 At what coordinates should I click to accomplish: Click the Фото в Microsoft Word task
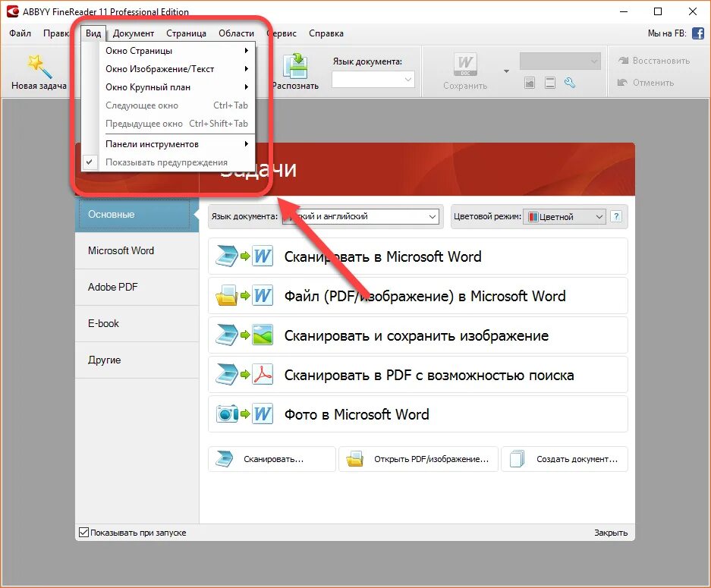coord(417,414)
